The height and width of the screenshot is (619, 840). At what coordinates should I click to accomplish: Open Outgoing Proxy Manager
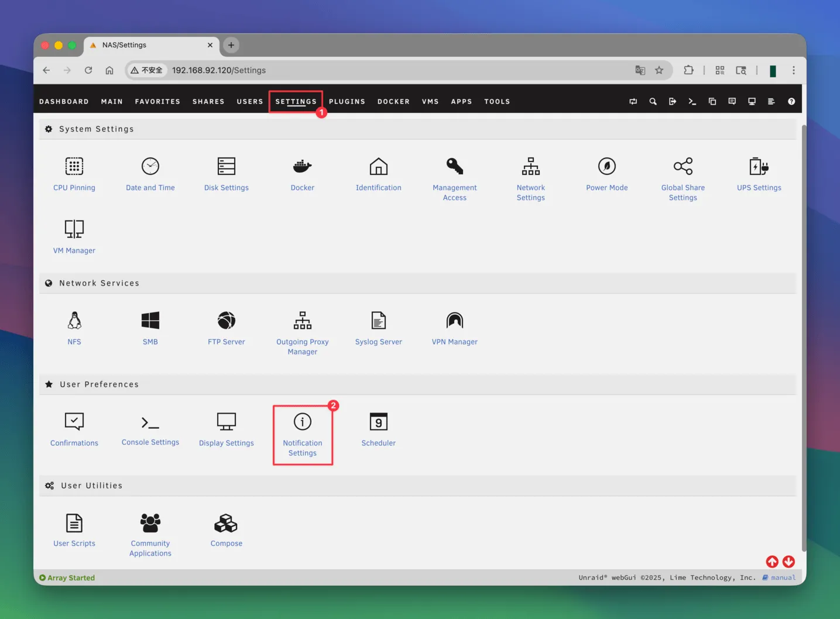(x=303, y=333)
